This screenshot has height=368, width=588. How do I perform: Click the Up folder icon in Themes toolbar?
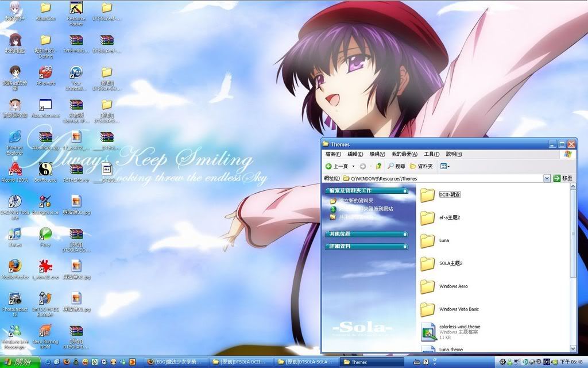tap(379, 166)
